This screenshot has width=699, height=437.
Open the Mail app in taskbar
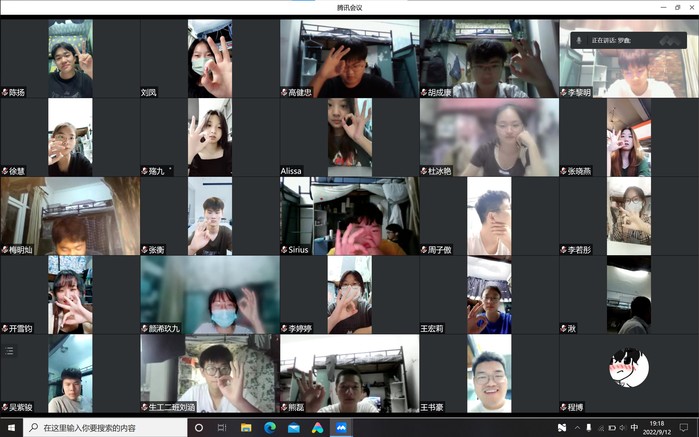tap(294, 427)
